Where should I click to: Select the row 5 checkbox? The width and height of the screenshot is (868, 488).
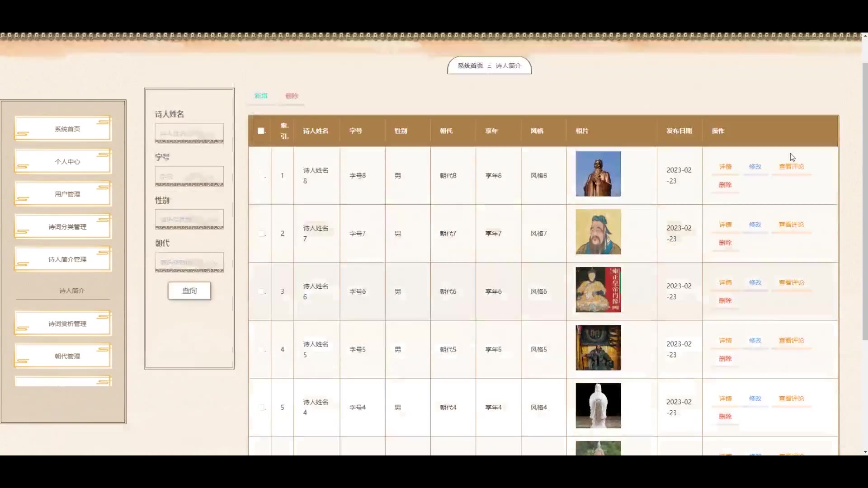[261, 408]
